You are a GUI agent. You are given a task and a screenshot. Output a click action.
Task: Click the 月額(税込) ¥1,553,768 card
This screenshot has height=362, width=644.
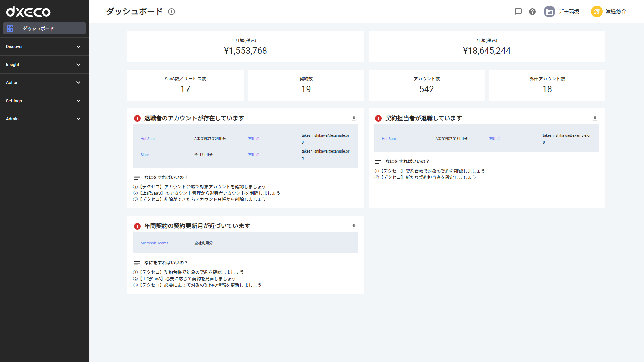[246, 47]
